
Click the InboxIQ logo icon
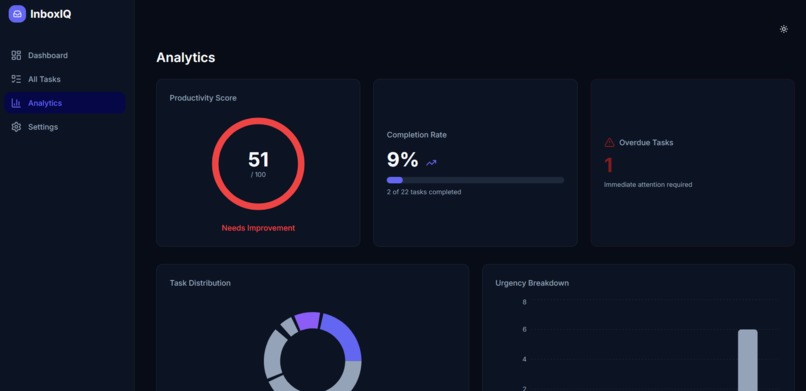(17, 14)
